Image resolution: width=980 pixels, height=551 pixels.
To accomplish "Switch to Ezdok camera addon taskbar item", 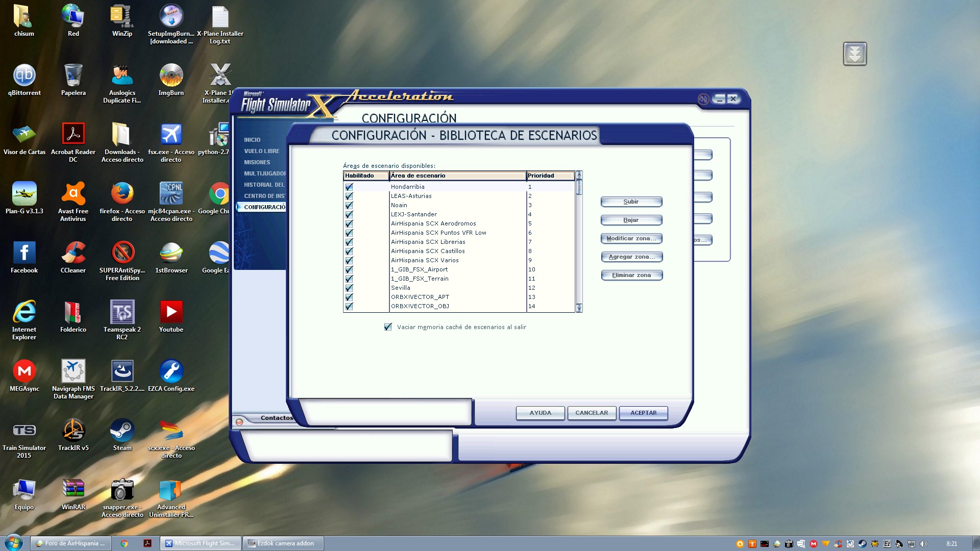I will tap(283, 543).
